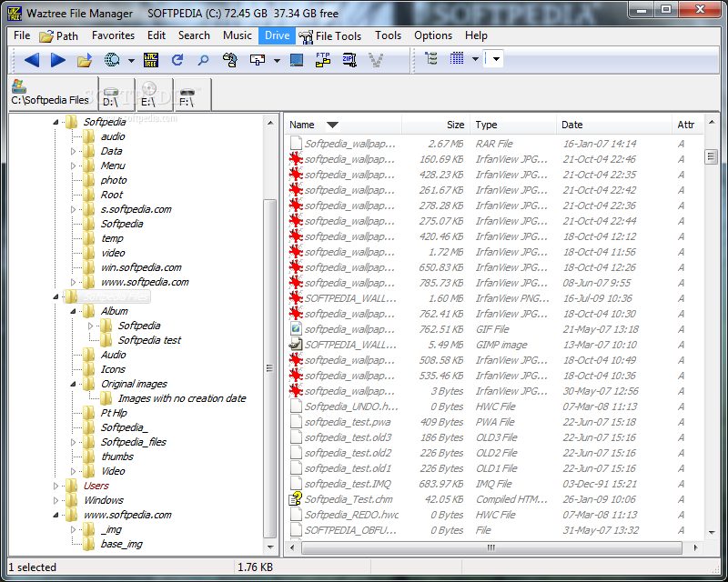
Task: Collapse the www.softpedia.com root folder node
Action: point(56,516)
